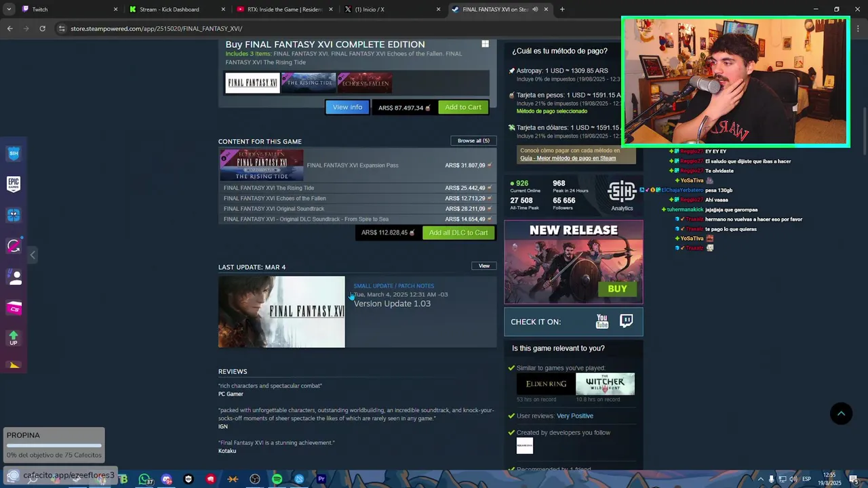Image resolution: width=868 pixels, height=488 pixels.
Task: Open FINAL FANTASY XVI Original Soundtrack row
Action: coord(357,209)
